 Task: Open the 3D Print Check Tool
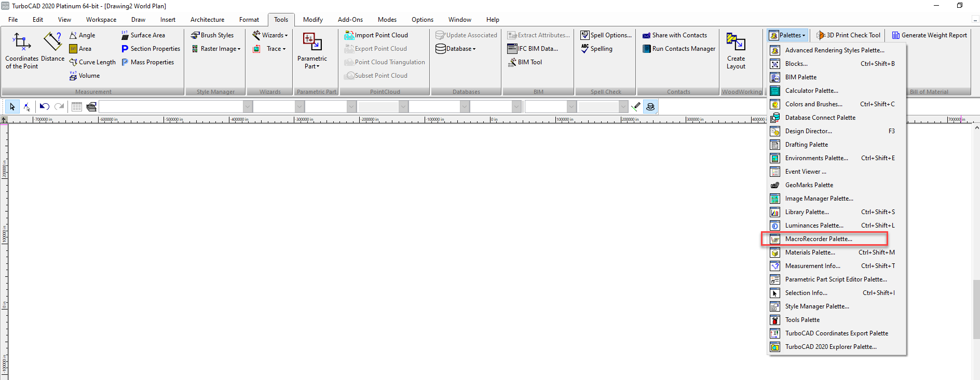[x=849, y=35]
